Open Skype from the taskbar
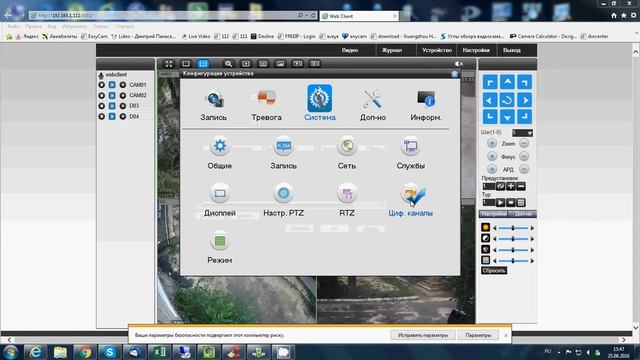640x360 pixels. (109, 352)
